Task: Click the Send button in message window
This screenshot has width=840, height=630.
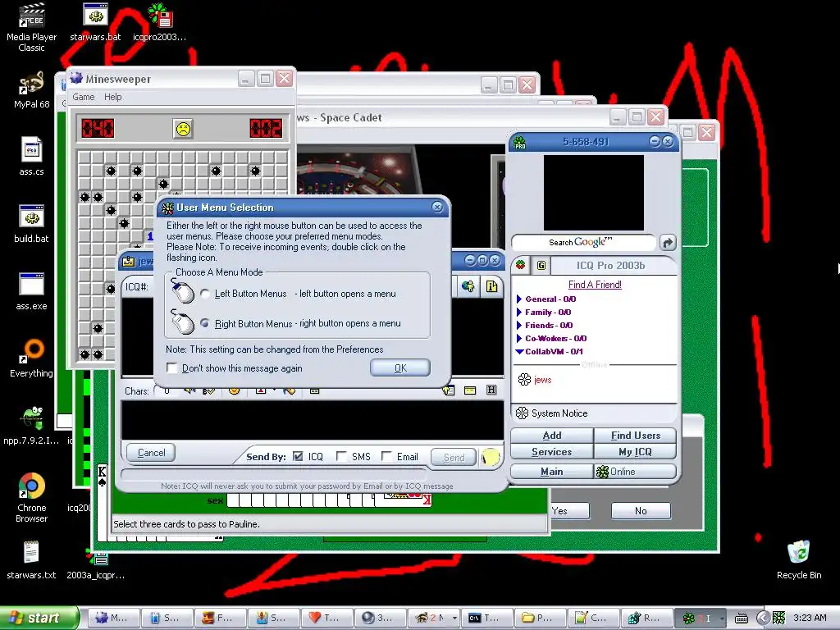Action: 454,458
